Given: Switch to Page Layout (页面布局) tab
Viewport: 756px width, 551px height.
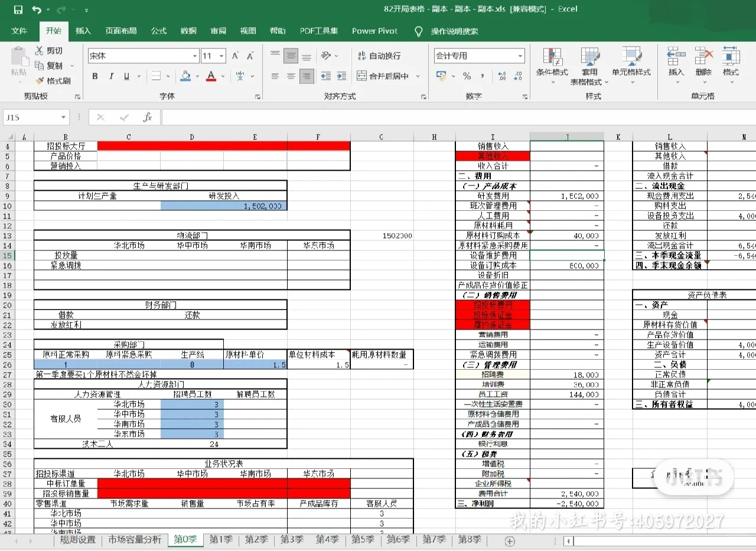Looking at the screenshot, I should [121, 31].
